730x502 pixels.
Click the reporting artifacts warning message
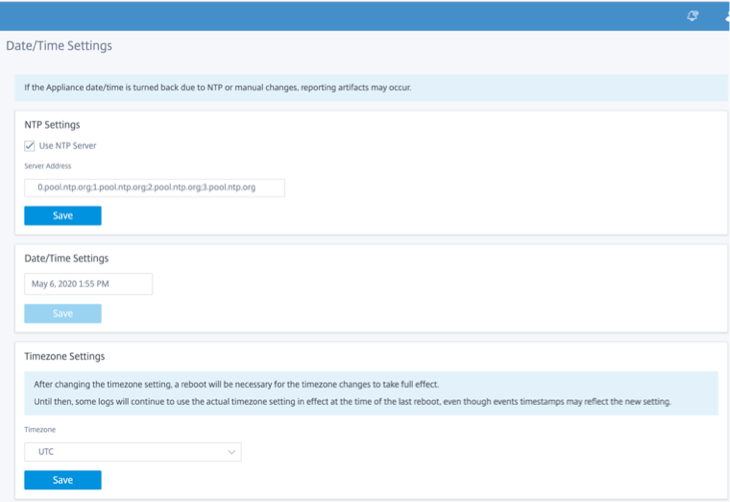[x=218, y=88]
